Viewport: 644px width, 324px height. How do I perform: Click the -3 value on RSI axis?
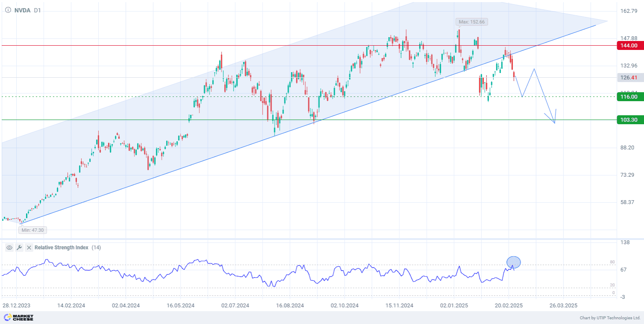[623, 297]
